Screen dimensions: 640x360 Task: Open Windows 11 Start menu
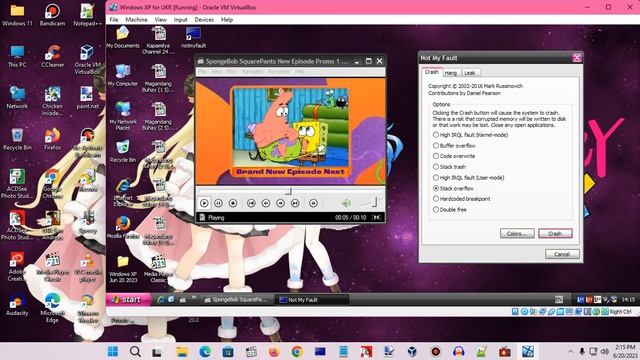pos(113,351)
